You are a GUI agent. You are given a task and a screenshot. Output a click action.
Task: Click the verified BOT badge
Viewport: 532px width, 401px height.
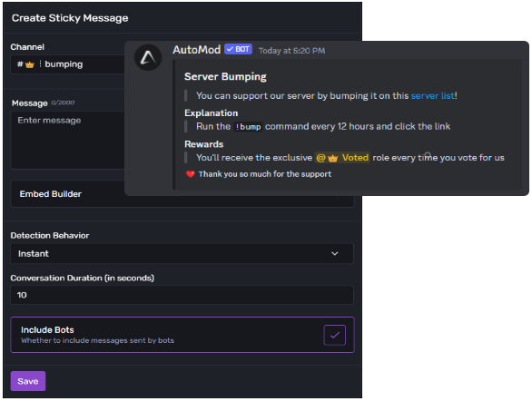pos(238,49)
